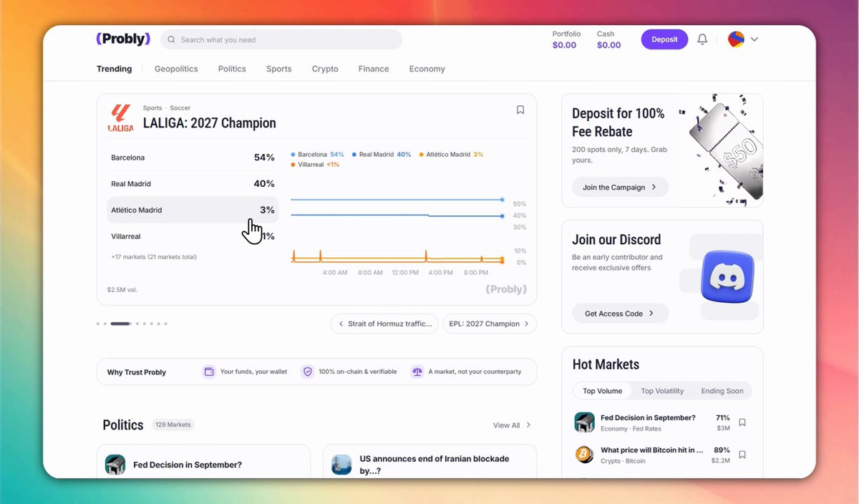Screen dimensions: 859x504
Task: Click View All in Politics section
Action: (x=512, y=425)
